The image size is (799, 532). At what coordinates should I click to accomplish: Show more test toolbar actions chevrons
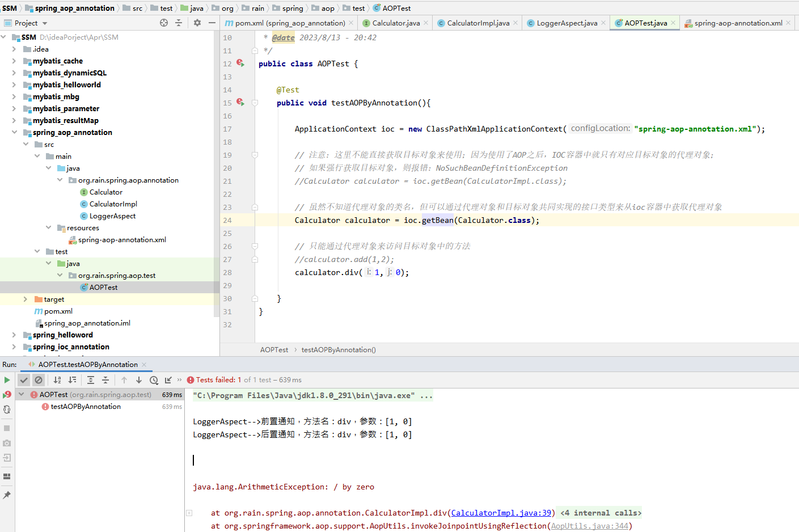point(180,380)
